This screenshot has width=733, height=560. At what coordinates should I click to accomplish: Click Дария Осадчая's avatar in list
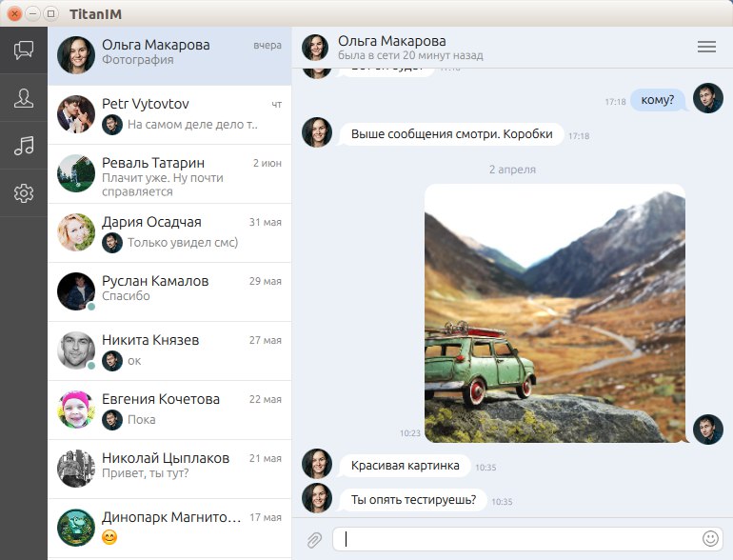76,232
